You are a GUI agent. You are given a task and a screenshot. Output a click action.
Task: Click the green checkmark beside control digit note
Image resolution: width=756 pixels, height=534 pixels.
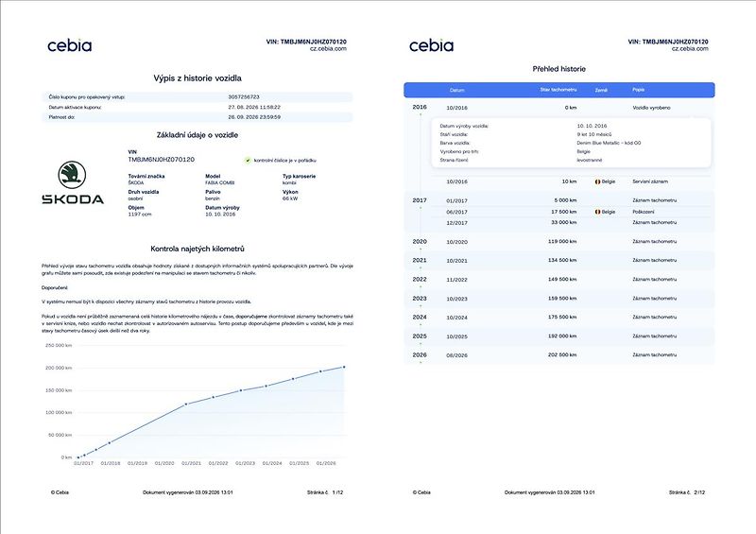[x=248, y=160]
